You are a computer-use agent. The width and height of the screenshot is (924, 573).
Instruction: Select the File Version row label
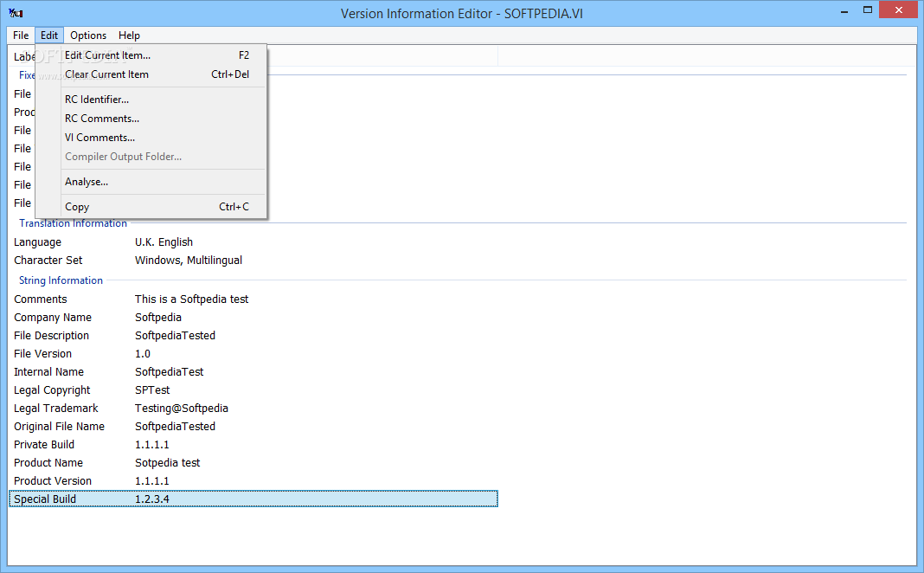click(43, 354)
